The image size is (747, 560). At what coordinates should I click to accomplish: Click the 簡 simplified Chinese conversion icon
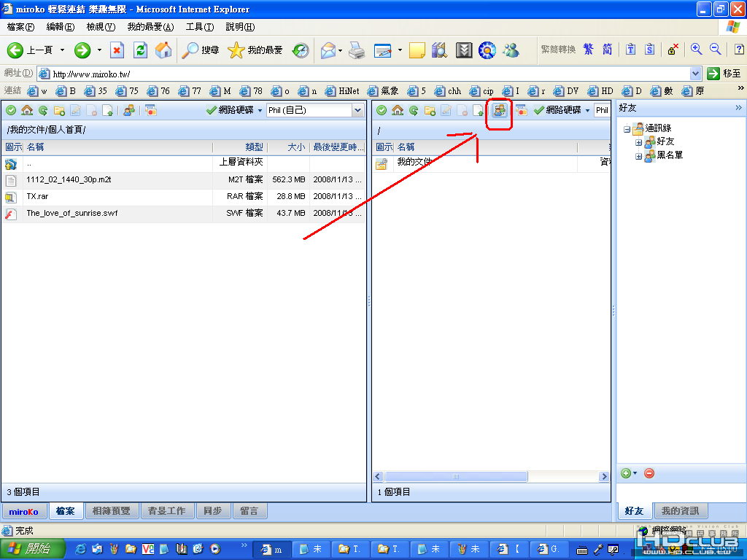click(607, 49)
